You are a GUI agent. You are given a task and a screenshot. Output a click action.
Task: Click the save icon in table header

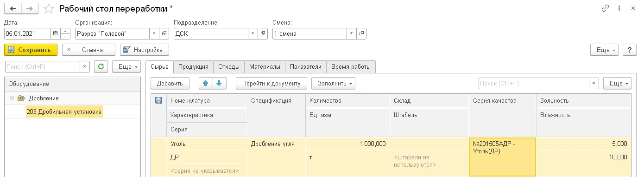[x=158, y=100]
